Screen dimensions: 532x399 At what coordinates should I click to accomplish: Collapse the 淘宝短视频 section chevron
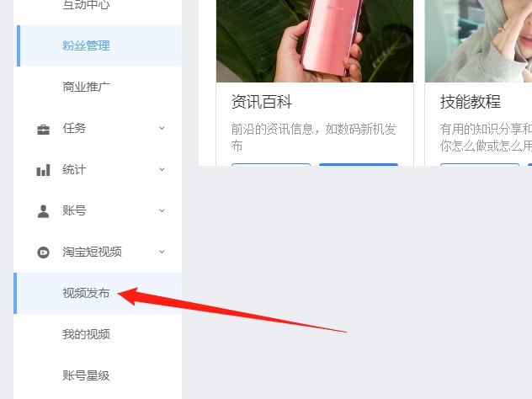pyautogui.click(x=162, y=252)
